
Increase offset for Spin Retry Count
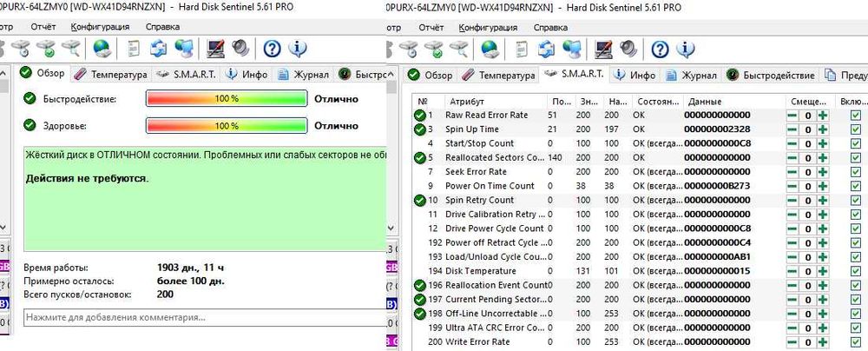[x=823, y=200]
